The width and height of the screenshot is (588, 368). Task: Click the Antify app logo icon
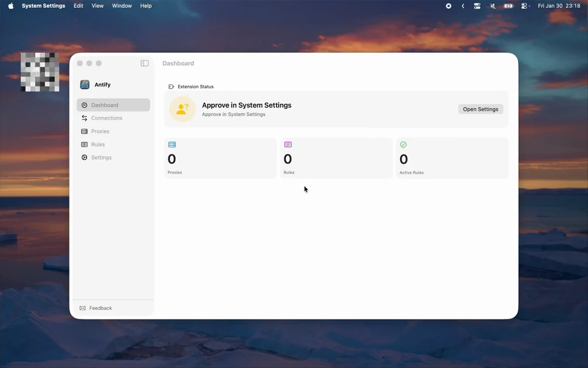coord(85,85)
